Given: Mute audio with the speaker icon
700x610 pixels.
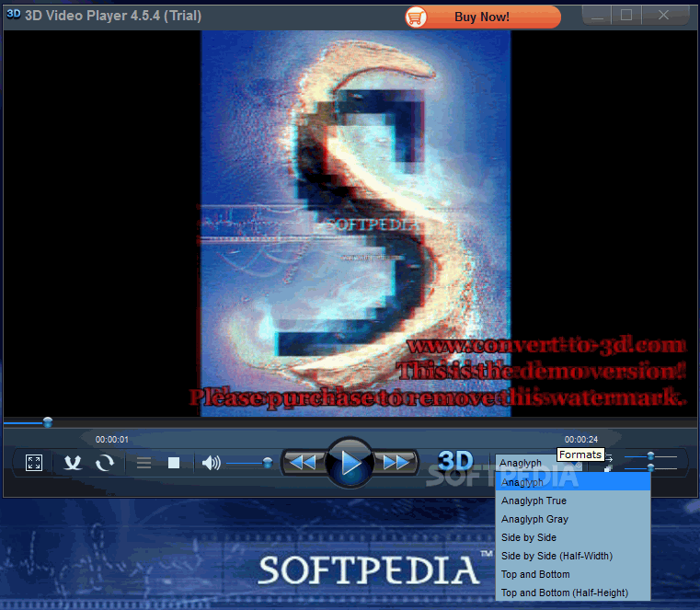Looking at the screenshot, I should click(211, 463).
